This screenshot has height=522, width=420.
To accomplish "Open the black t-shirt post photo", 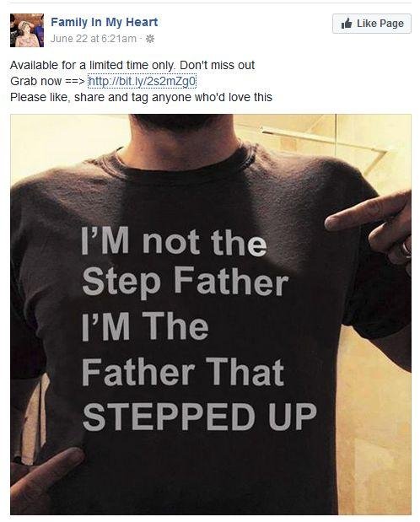I will (x=211, y=315).
